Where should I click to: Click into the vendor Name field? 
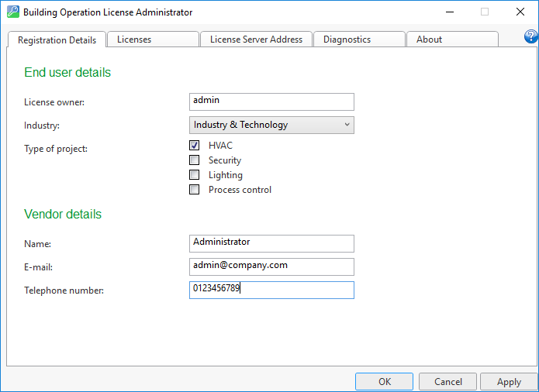click(x=271, y=244)
